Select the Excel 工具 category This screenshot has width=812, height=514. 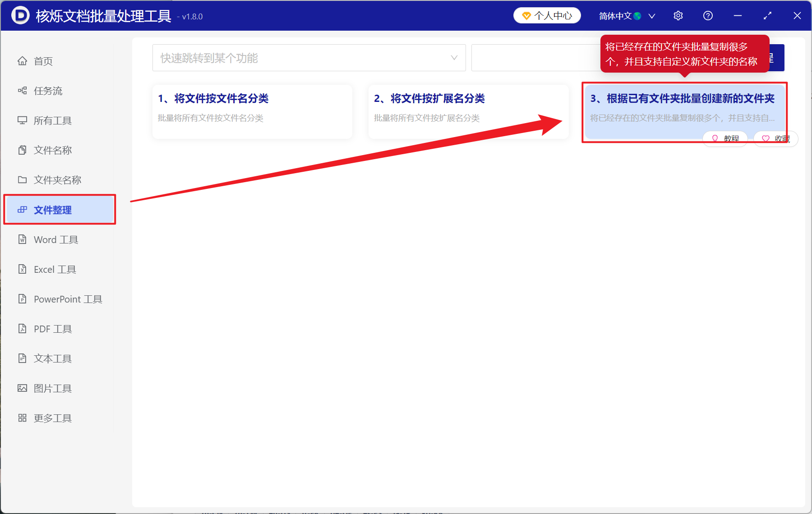[x=55, y=269]
